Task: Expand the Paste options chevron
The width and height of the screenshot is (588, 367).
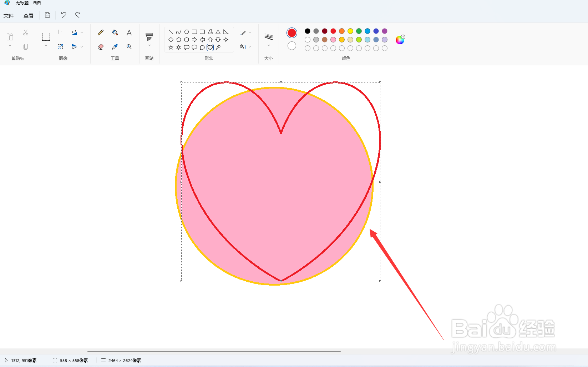Action: (10, 46)
